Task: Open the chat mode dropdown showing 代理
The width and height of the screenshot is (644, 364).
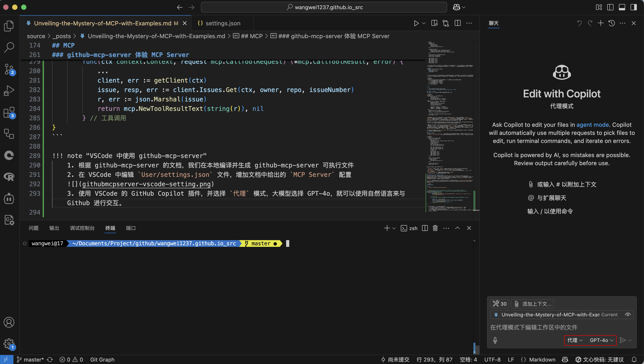Action: click(575, 340)
